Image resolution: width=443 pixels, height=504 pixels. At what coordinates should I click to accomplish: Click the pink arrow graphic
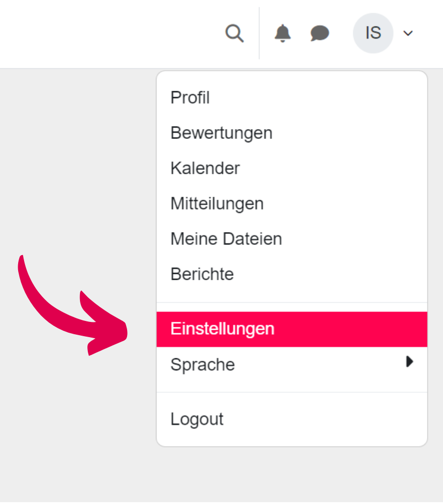coord(74,304)
